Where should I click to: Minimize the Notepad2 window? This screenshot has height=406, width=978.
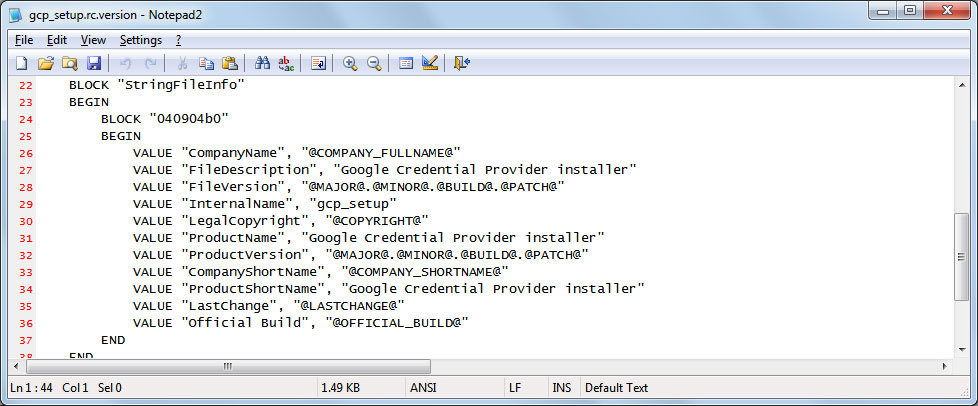[884, 9]
